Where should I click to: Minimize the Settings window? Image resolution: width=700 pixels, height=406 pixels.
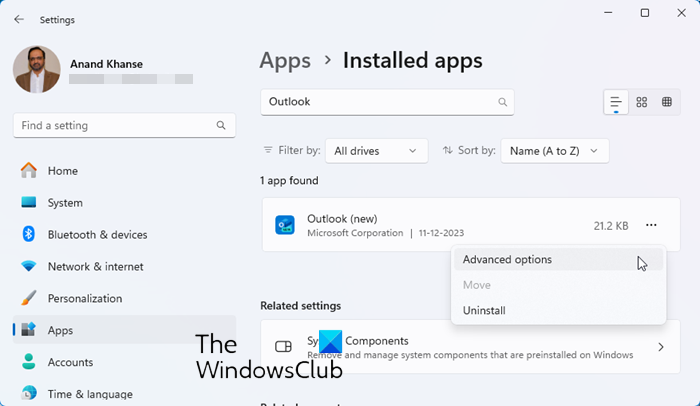tap(608, 13)
